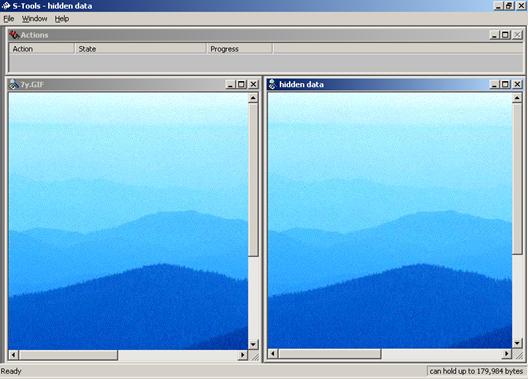The image size is (528, 379).
Task: Click up arrow of 7y.GIF vertical scrollbar
Action: pos(253,98)
